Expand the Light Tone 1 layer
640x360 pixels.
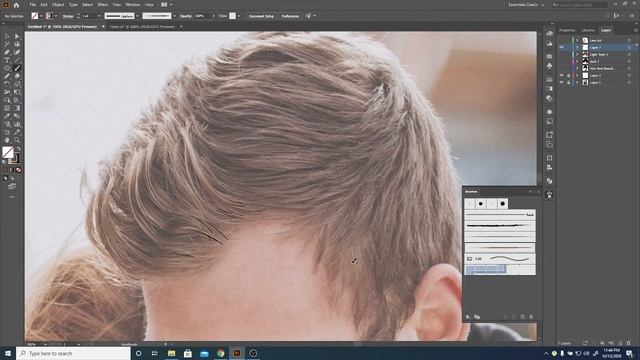[x=577, y=54]
